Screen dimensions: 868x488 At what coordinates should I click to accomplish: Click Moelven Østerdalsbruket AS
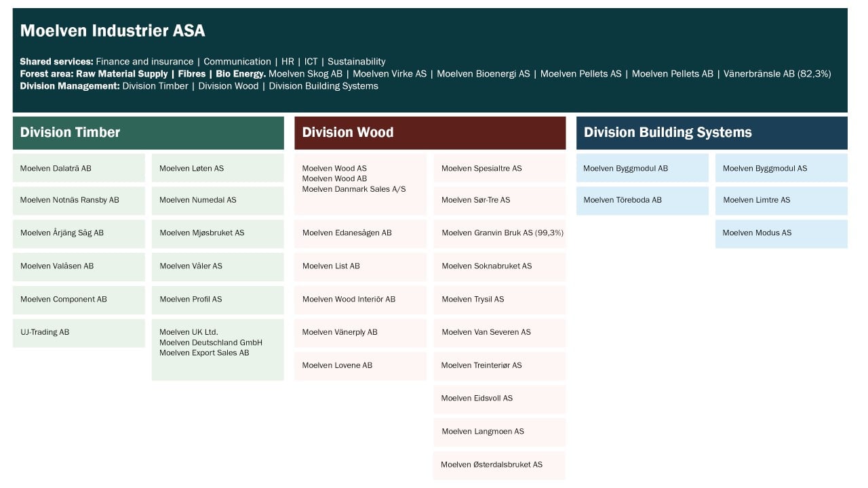coord(500,465)
